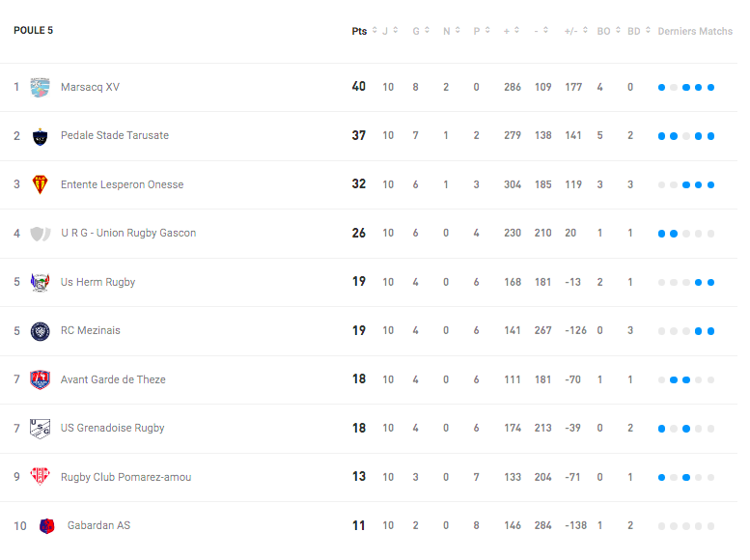Viewport: 750px width, 560px height.
Task: Click the Pedale Stade Tarusate crest icon
Action: point(41,136)
